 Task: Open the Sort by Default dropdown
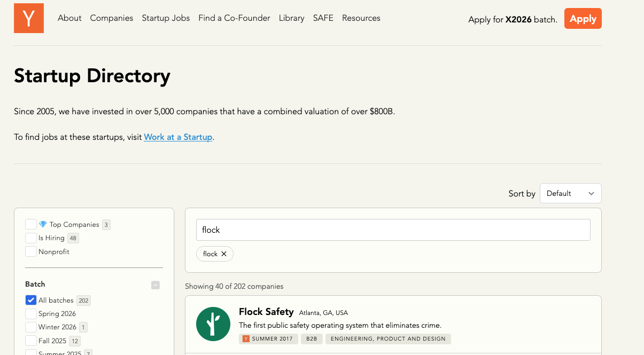(x=570, y=193)
